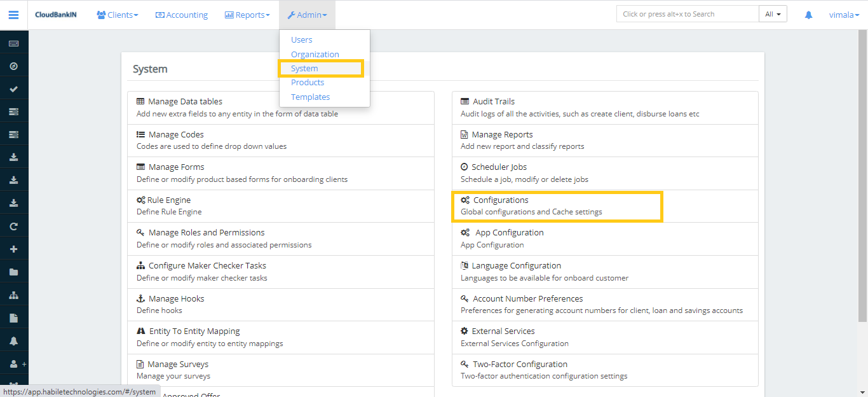Click the compass icon in sidebar
The width and height of the screenshot is (868, 397).
click(x=13, y=66)
